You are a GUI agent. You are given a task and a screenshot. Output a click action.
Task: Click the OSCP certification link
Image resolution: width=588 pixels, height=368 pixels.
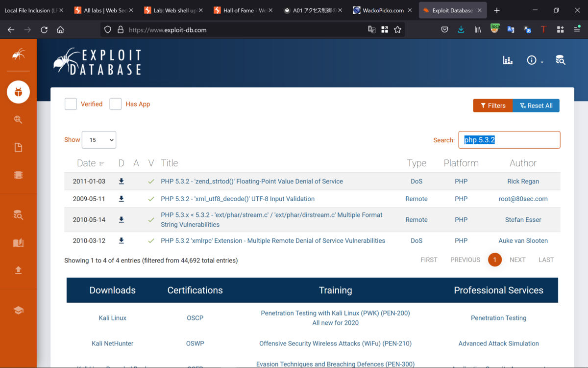point(195,318)
